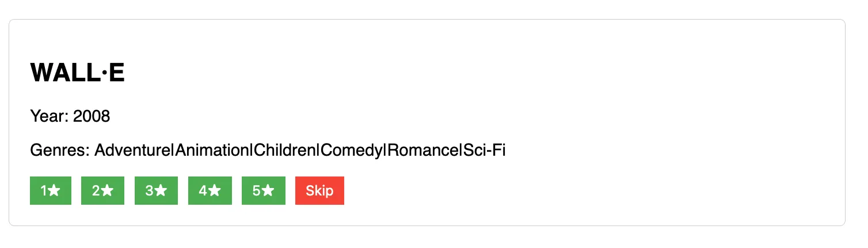The width and height of the screenshot is (868, 248).
Task: Rate WALL·E with 1 star
Action: (x=51, y=190)
